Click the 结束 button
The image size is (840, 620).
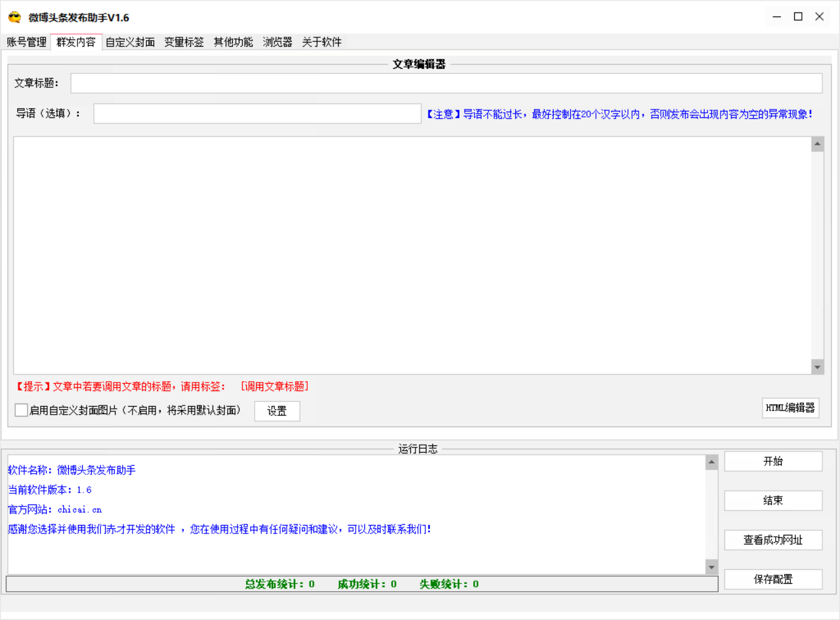(773, 501)
